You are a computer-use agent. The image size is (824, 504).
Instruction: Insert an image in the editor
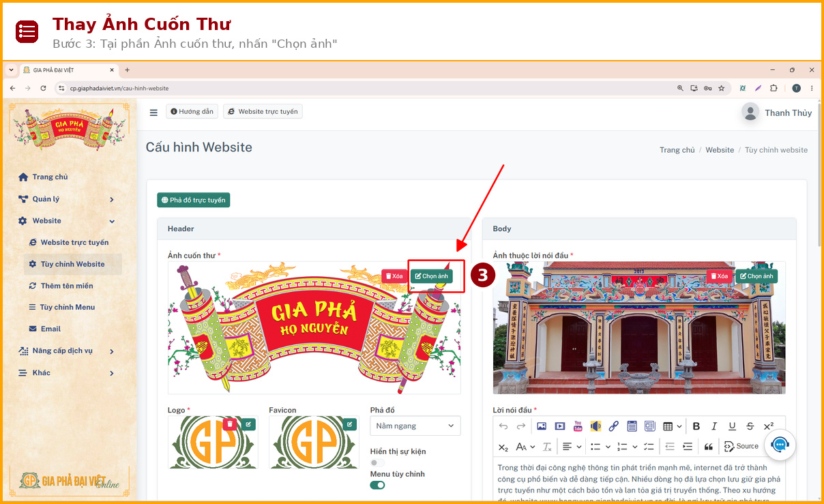point(542,426)
